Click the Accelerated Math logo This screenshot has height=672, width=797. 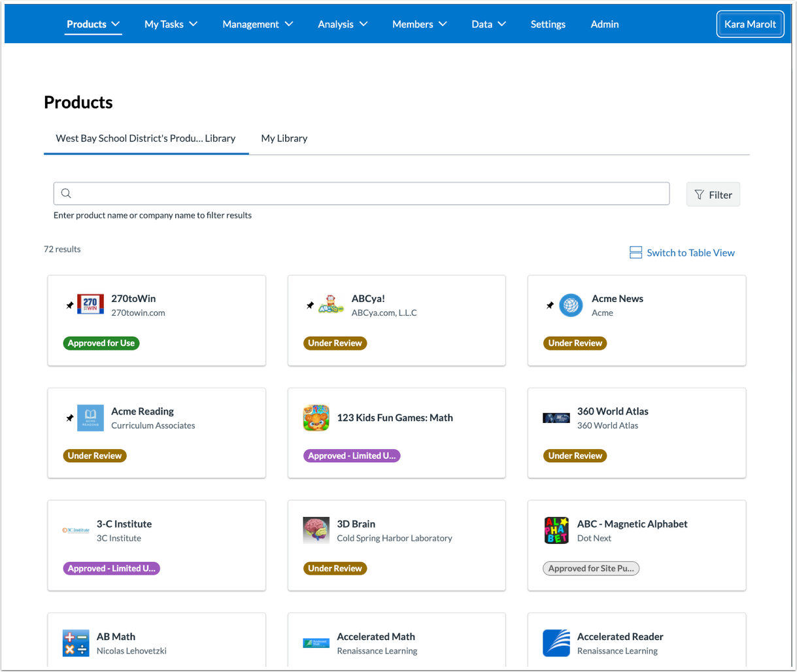tap(316, 643)
